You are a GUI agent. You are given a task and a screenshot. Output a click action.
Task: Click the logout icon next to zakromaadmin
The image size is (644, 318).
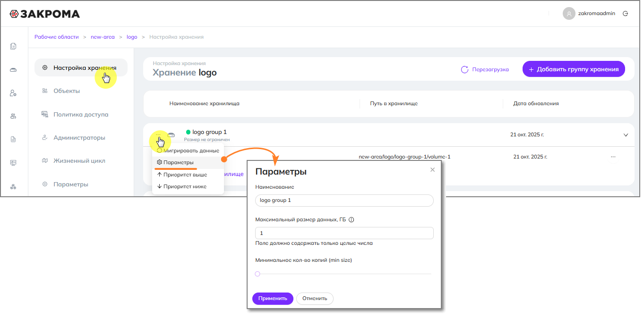[x=626, y=14]
